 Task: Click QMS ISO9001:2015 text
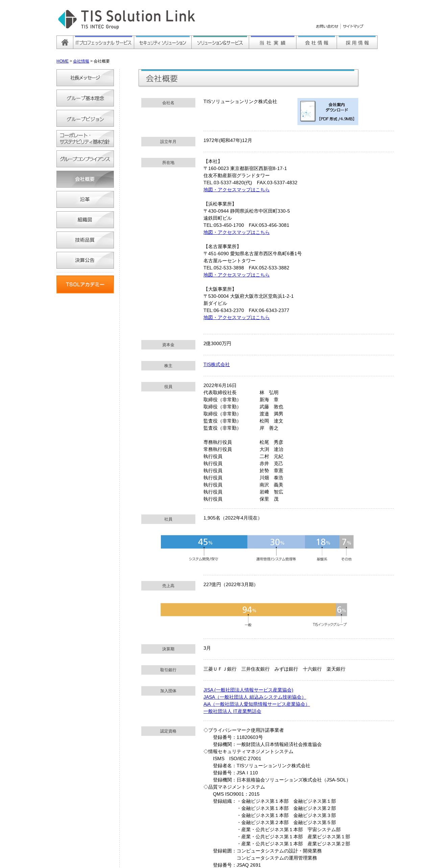(236, 794)
